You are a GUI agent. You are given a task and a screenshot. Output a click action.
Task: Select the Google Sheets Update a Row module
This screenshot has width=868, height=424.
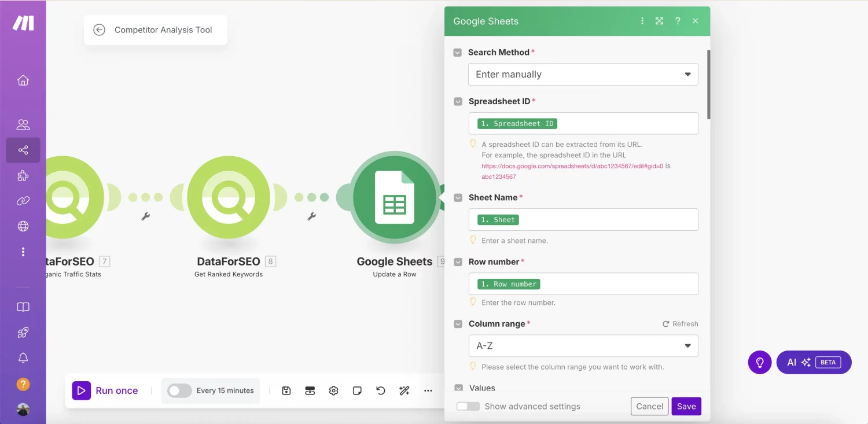395,197
